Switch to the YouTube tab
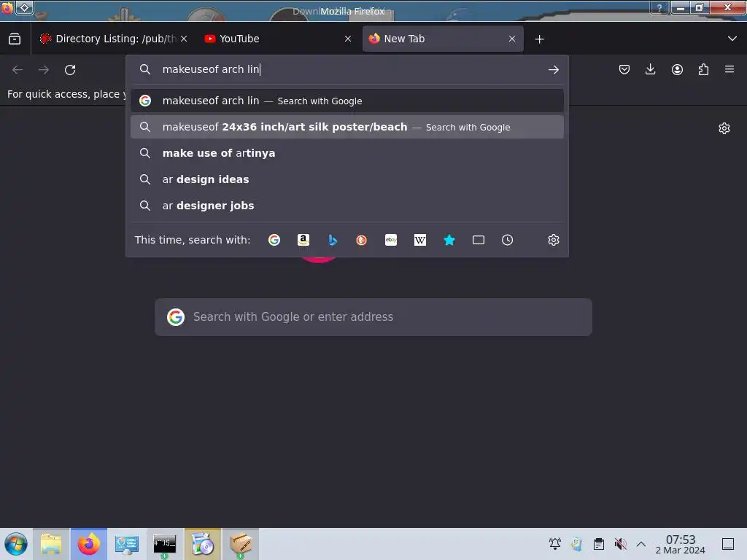Image resolution: width=747 pixels, height=560 pixels. click(x=279, y=39)
